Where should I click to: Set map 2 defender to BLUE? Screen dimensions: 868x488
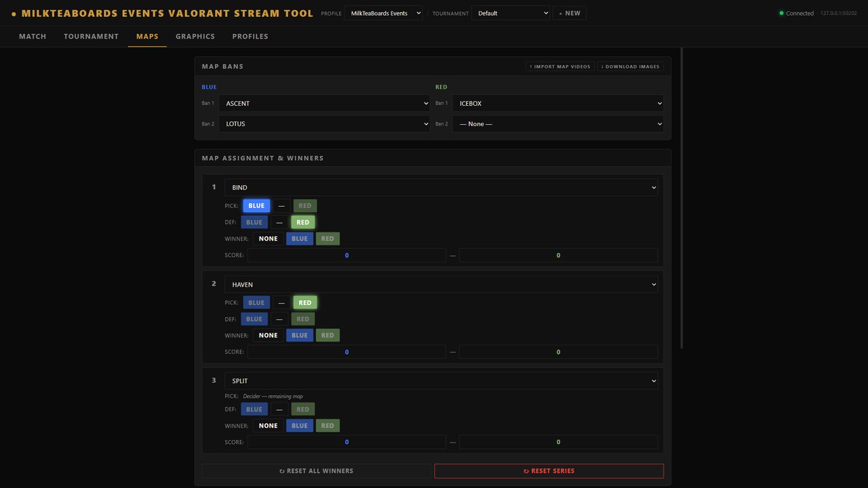coord(254,319)
